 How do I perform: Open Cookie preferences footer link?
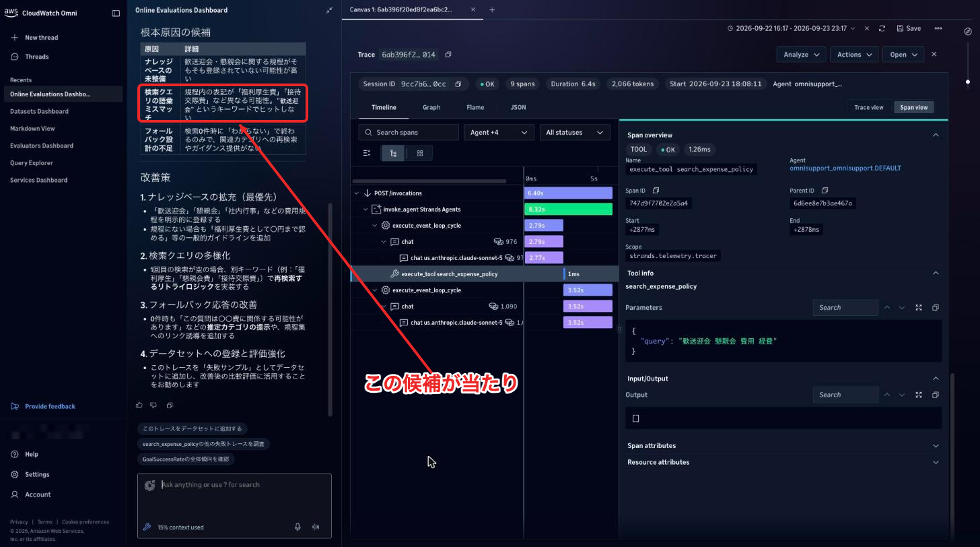pyautogui.click(x=85, y=522)
